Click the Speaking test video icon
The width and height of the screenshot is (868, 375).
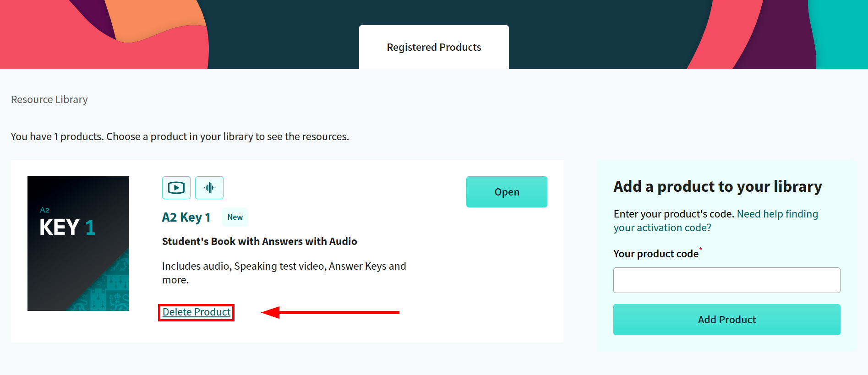pos(176,188)
